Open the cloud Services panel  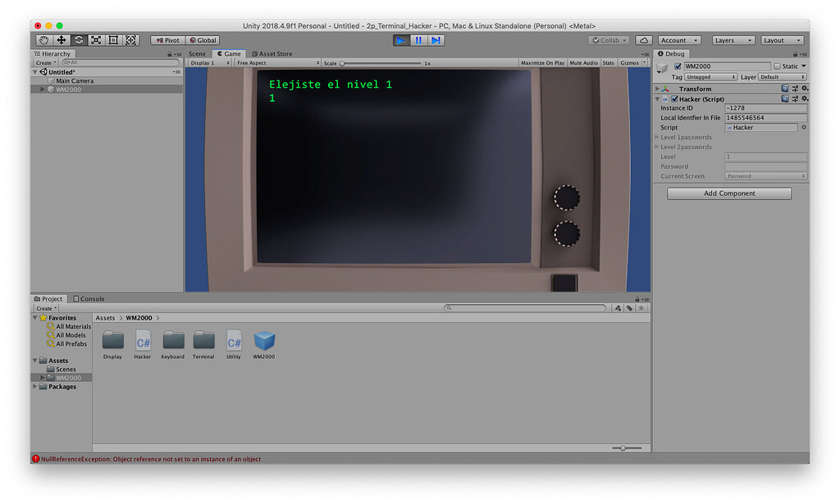(644, 40)
